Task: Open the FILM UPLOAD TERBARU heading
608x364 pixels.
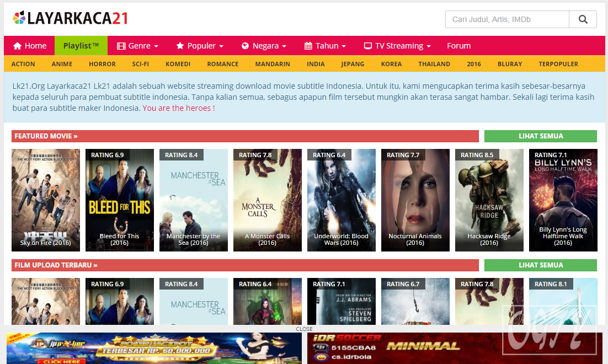Action: tap(56, 265)
